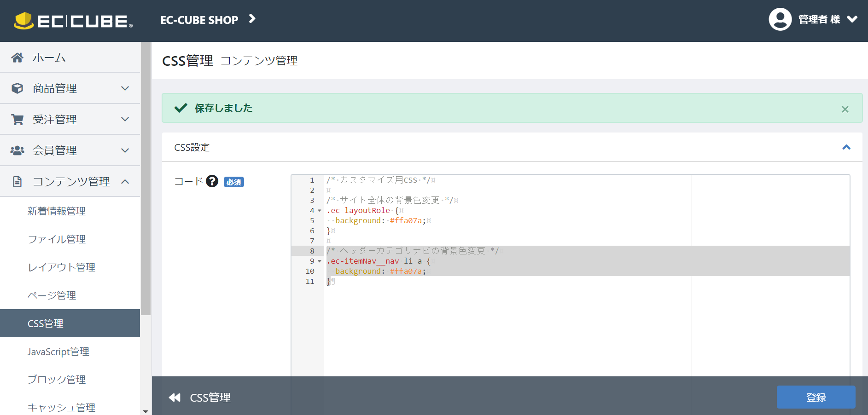868x415 pixels.
Task: Click the admin user avatar icon
Action: coord(780,19)
